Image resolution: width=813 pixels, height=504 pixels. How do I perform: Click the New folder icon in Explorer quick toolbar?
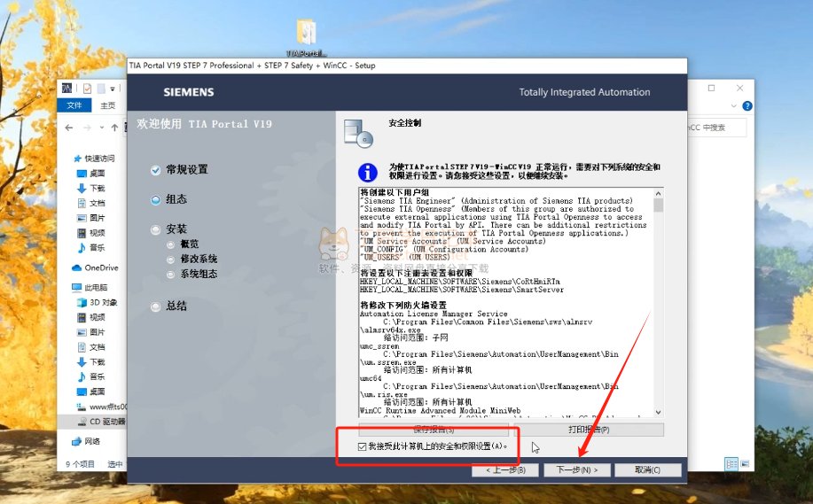[101, 89]
